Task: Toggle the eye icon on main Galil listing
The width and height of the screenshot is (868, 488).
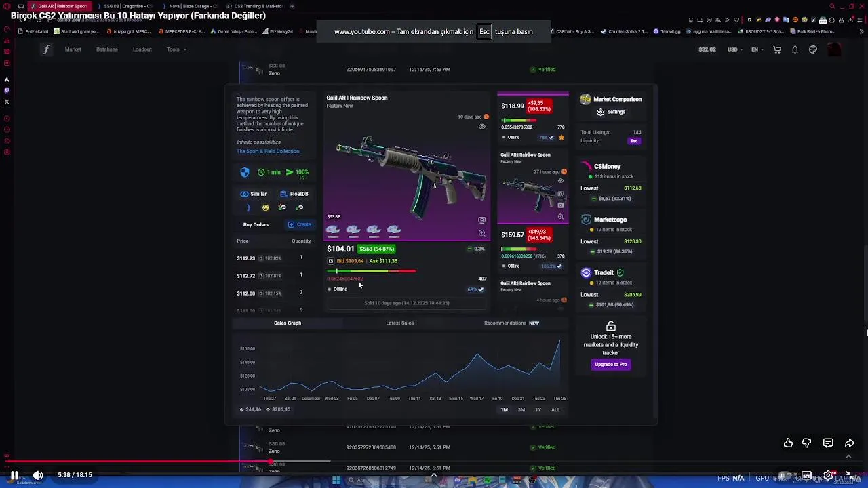Action: (482, 127)
